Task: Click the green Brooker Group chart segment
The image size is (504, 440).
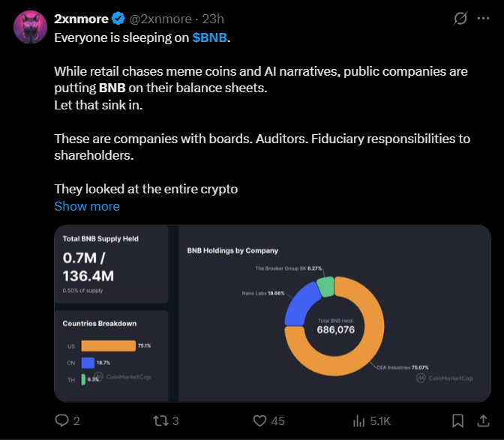Action: (x=325, y=286)
